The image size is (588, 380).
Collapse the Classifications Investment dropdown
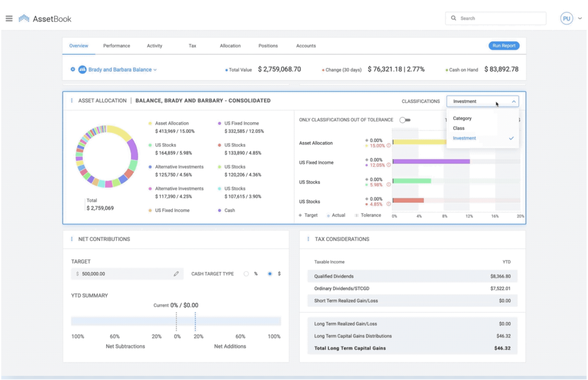(514, 101)
